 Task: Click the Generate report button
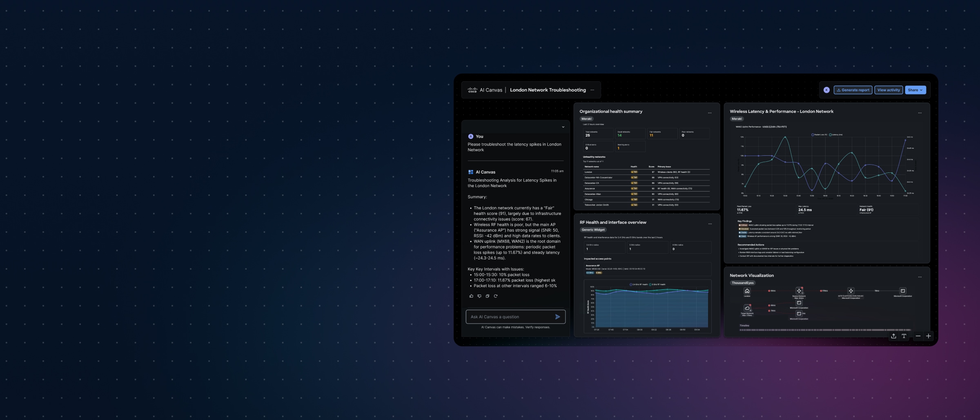coord(853,90)
